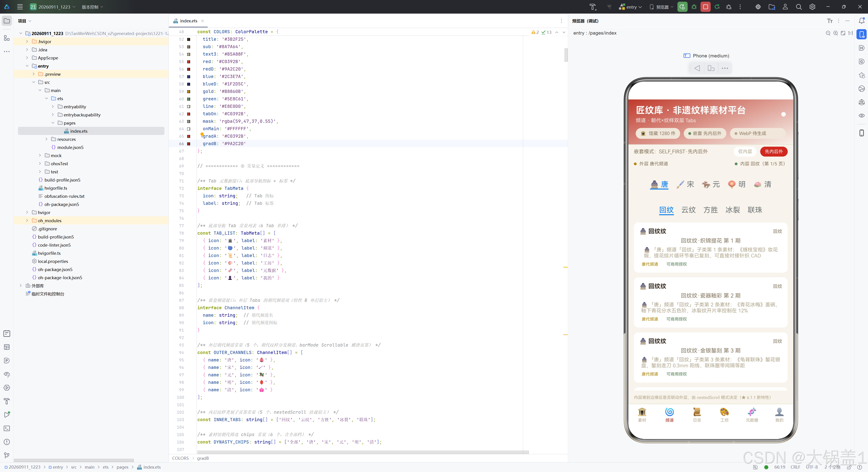Screen dimensions: 868x472
Task: Open the 项目 view dropdown
Action: click(x=25, y=21)
